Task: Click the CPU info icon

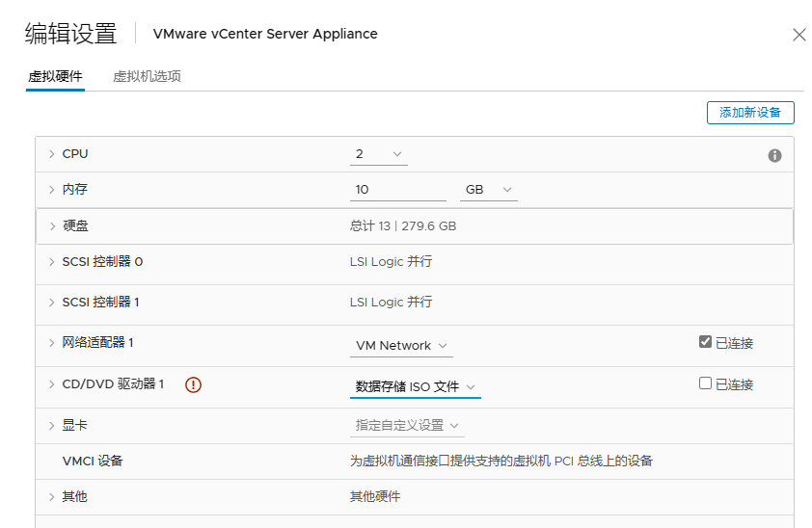Action: (774, 155)
